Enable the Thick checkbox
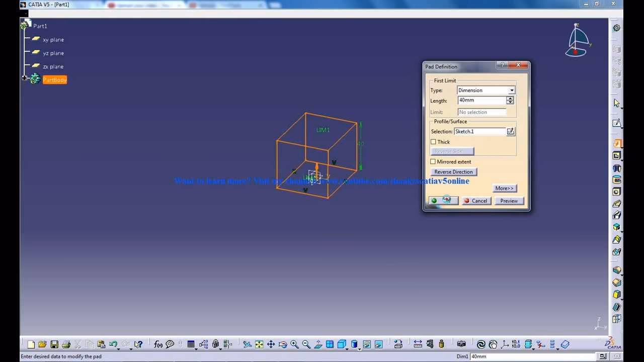Screen dimensions: 644x362 433,142
